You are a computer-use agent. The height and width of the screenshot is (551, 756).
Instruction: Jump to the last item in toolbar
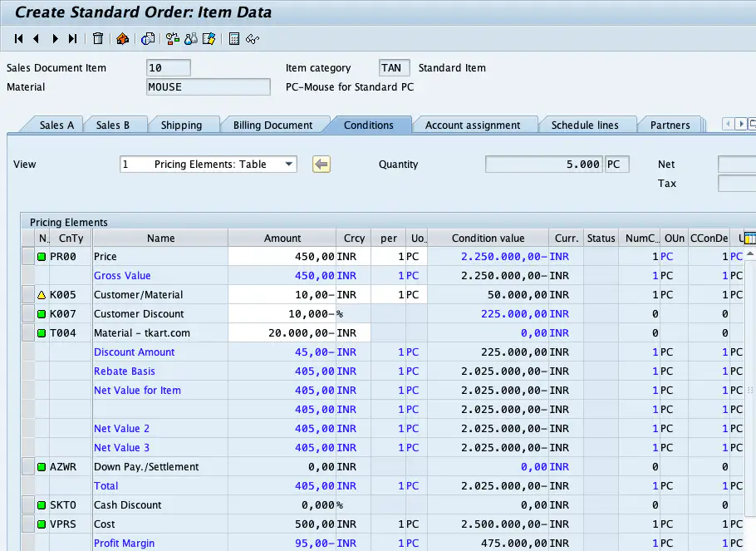click(x=73, y=38)
